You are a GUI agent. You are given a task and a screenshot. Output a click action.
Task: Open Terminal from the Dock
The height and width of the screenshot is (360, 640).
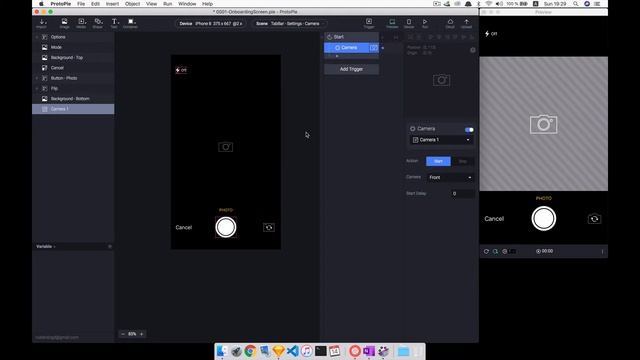[320, 351]
